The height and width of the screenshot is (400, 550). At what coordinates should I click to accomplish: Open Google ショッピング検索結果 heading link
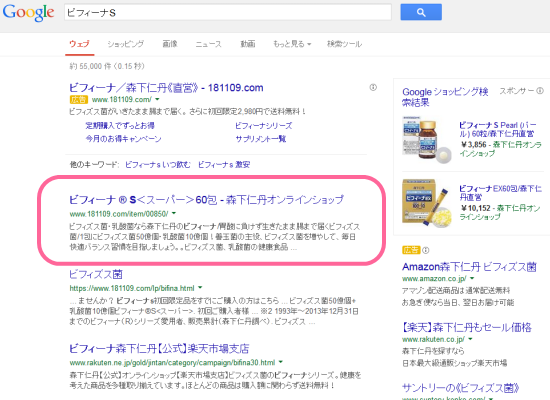[445, 97]
